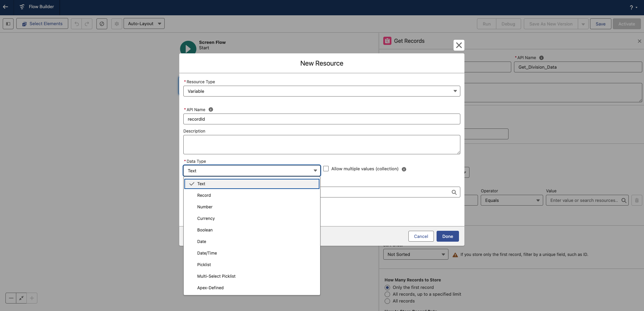This screenshot has height=311, width=644.
Task: Click the zoom out minus icon
Action: pyautogui.click(x=11, y=298)
